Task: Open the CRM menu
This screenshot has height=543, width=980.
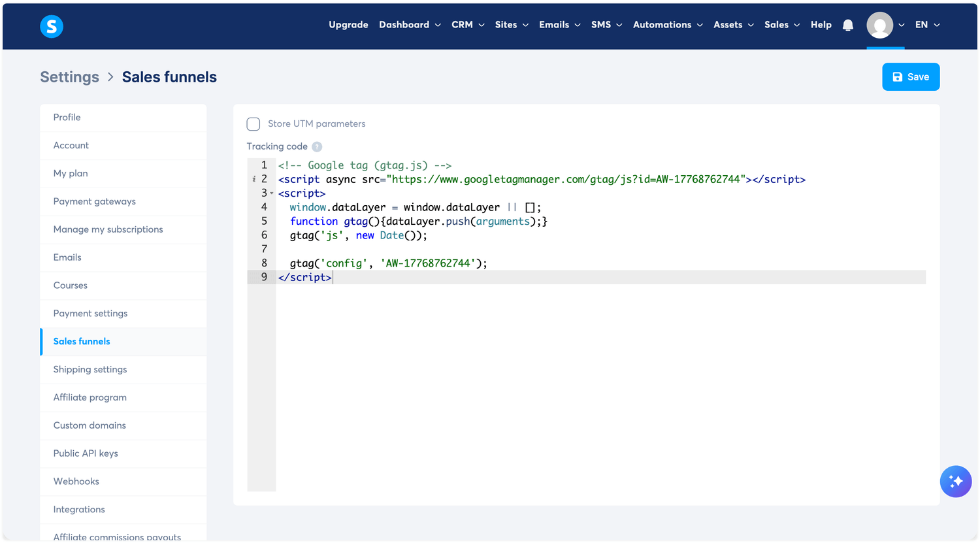Action: click(468, 25)
